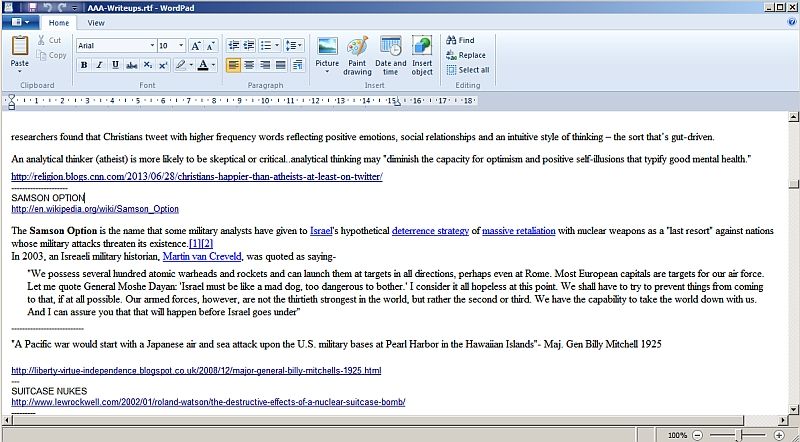Click the deterrence strategy hyperlink
Viewport: 800px width, 442px height.
[430, 231]
